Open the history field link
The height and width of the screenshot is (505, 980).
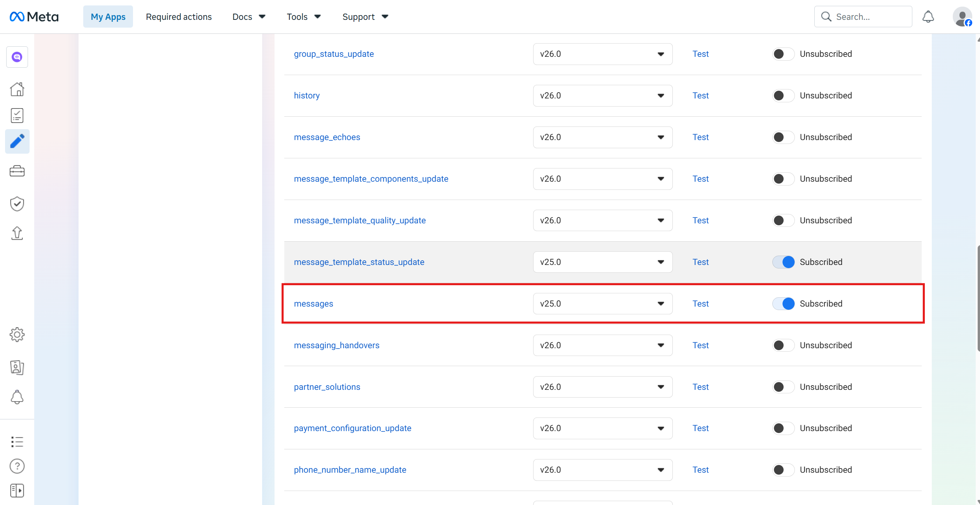[x=307, y=96]
